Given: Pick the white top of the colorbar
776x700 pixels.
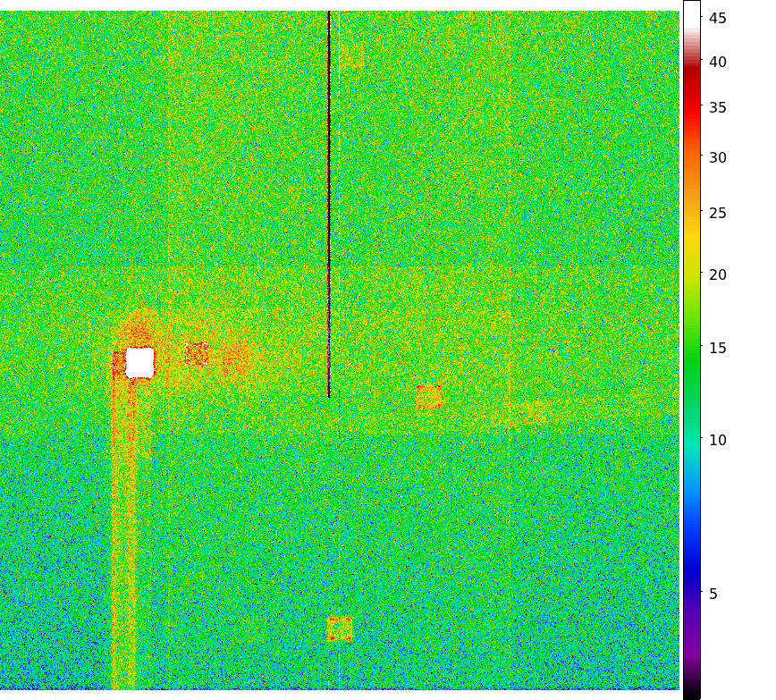Looking at the screenshot, I should (691, 11).
